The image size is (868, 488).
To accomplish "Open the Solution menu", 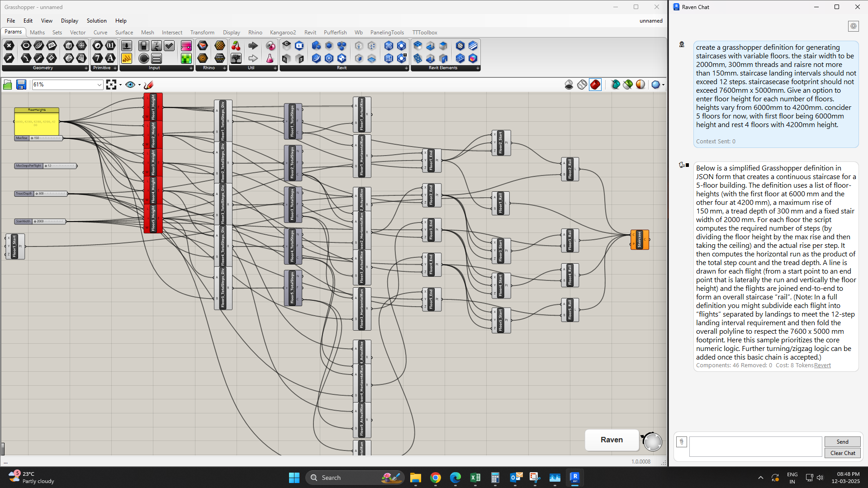I will (96, 21).
